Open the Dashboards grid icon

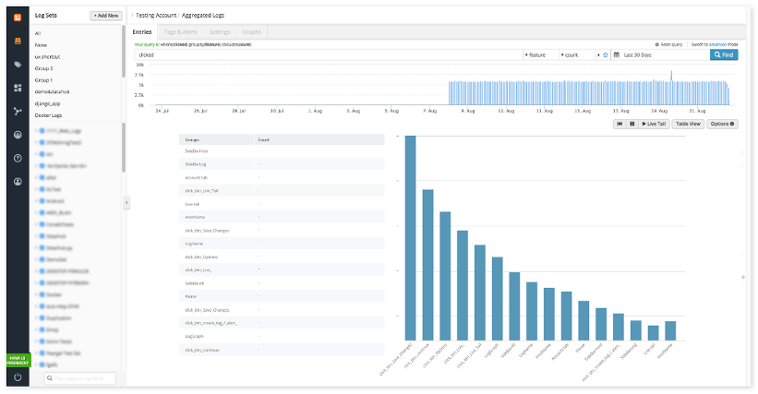coord(17,88)
